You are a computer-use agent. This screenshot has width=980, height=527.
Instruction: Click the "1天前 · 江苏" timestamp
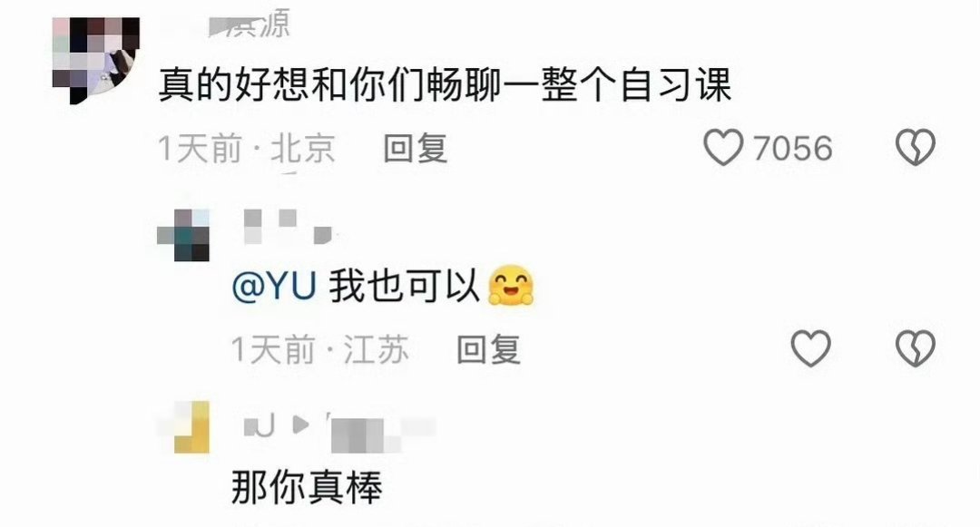[320, 349]
